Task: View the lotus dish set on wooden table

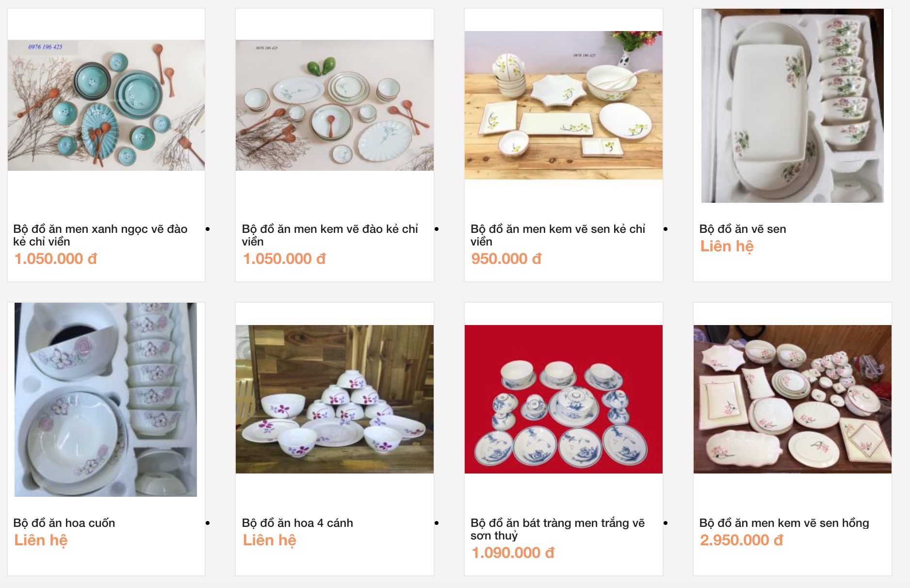Action: 564,105
